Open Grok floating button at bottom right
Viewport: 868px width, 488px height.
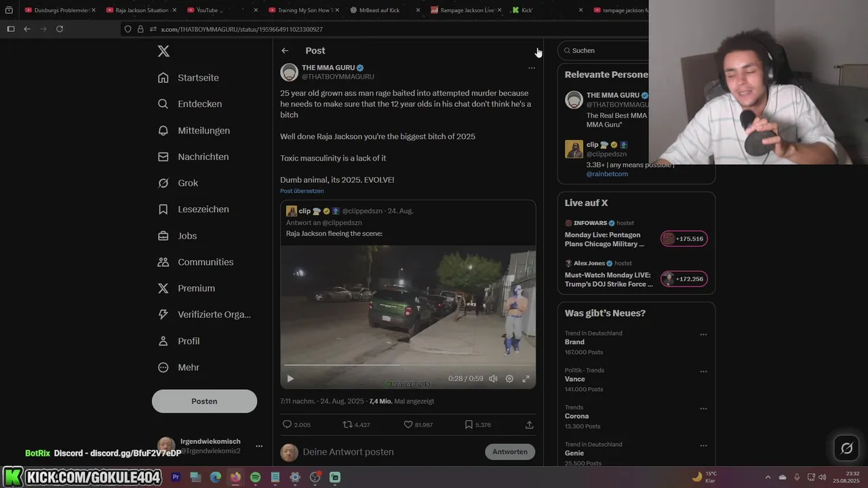846,448
